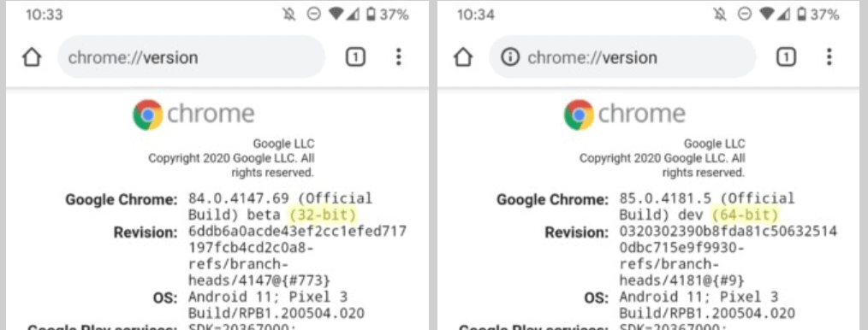Click Chrome logo in left screenshot
Viewport: 868px width, 330px height.
(x=148, y=115)
